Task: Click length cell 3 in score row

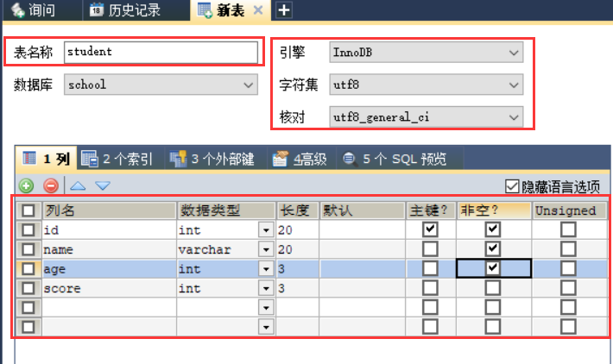Action: coord(298,289)
